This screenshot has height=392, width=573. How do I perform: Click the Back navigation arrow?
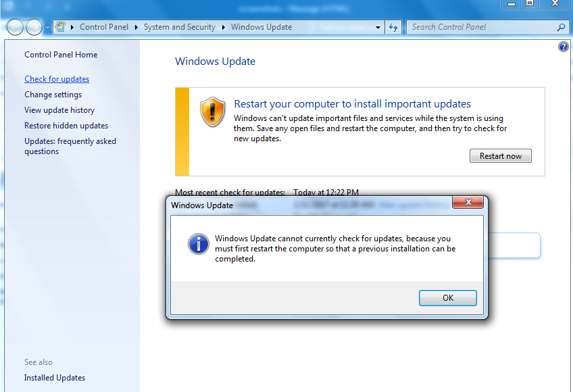click(15, 27)
